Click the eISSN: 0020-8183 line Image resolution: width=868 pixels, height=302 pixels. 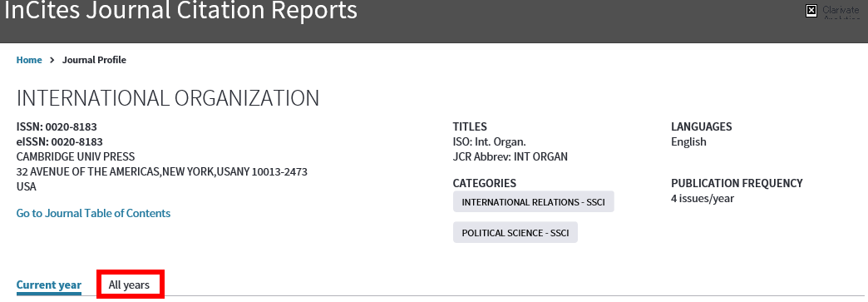(x=60, y=142)
